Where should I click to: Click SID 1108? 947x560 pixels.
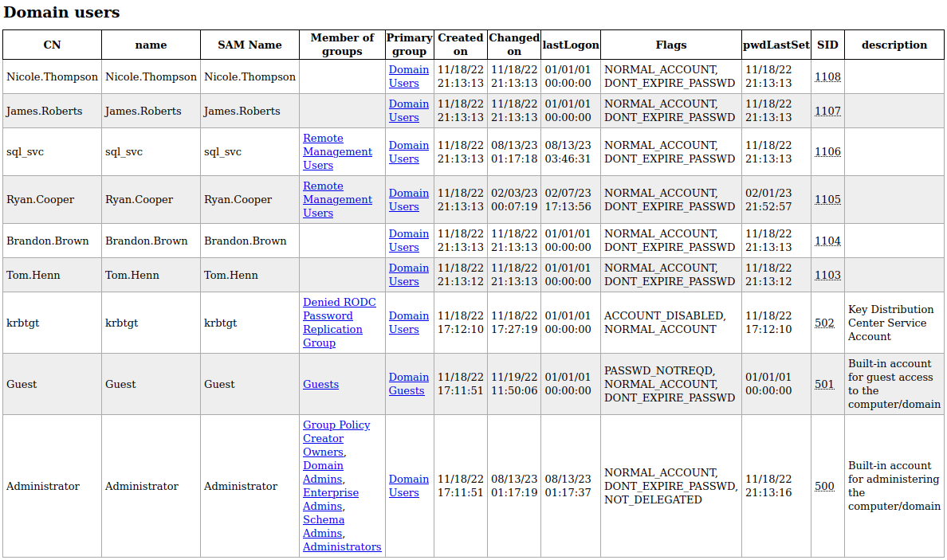[827, 76]
